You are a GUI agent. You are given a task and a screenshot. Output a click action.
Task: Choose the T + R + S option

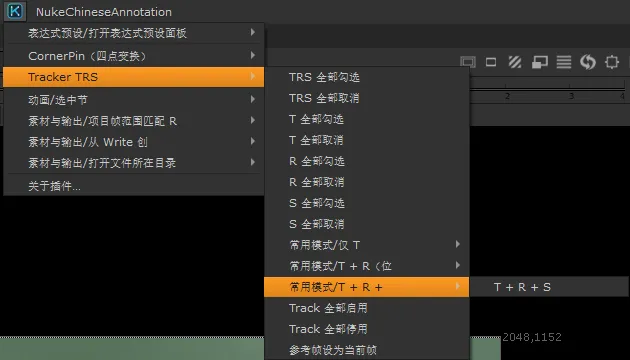[550, 287]
